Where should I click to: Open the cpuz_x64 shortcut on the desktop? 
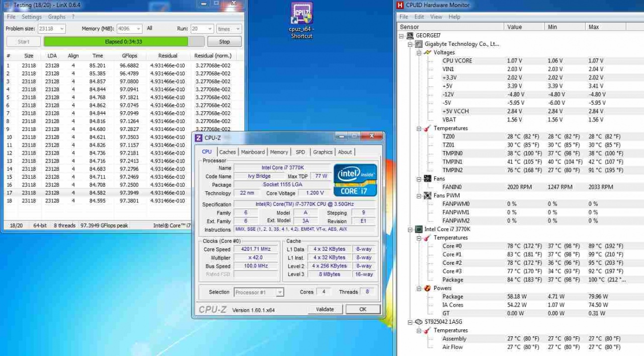pyautogui.click(x=302, y=20)
